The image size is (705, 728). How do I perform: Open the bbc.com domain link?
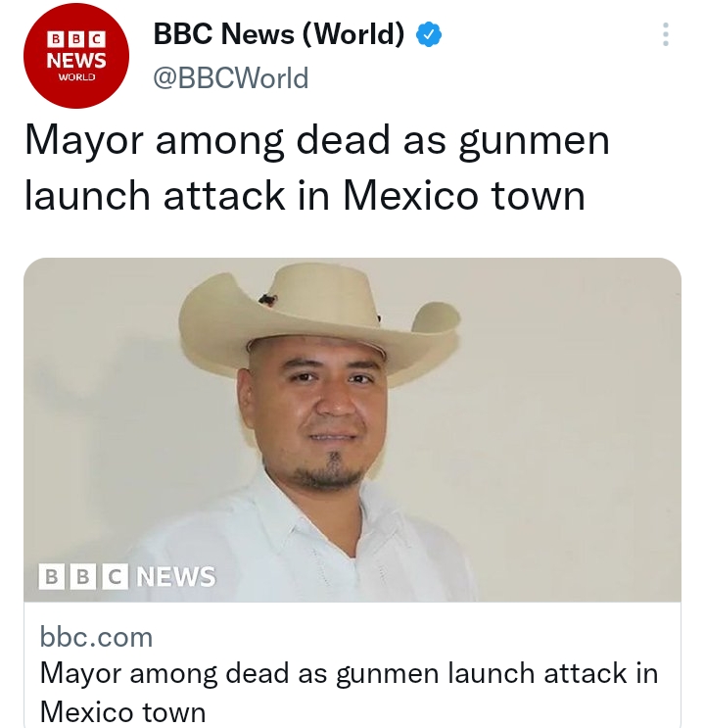[x=96, y=637]
